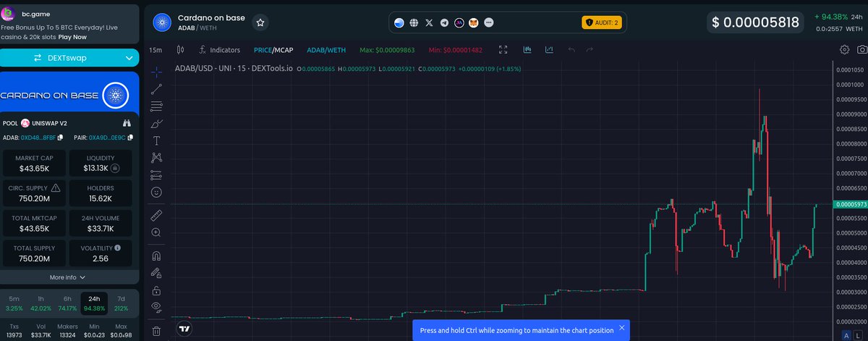Click the 0.00005973 current price label
Viewport: 868px width, 341px height.
coord(851,205)
